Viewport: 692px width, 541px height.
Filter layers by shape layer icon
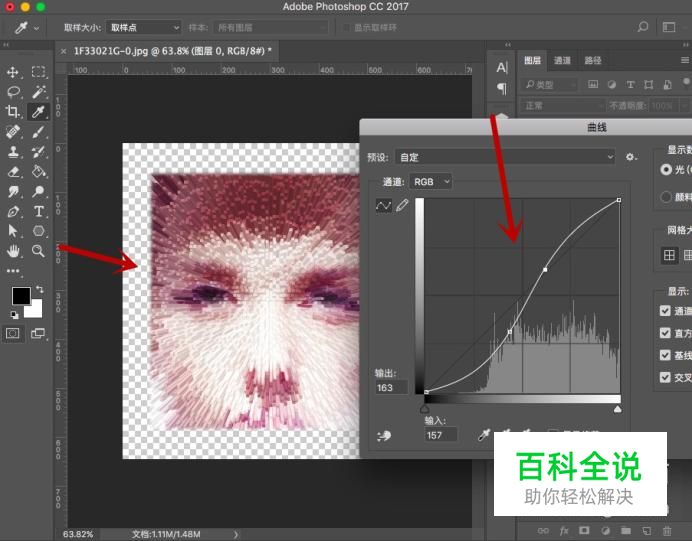coord(649,84)
